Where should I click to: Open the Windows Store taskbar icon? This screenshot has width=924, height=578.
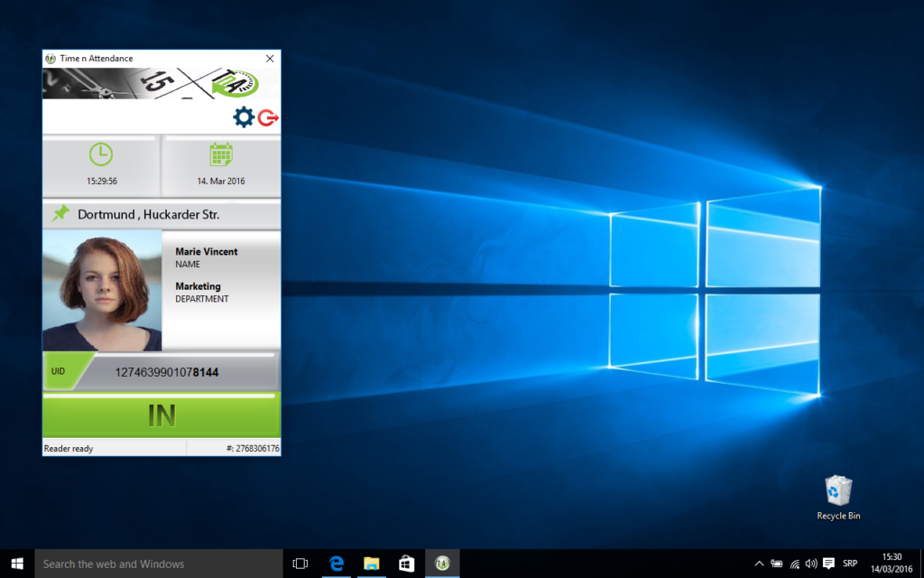pos(406,564)
